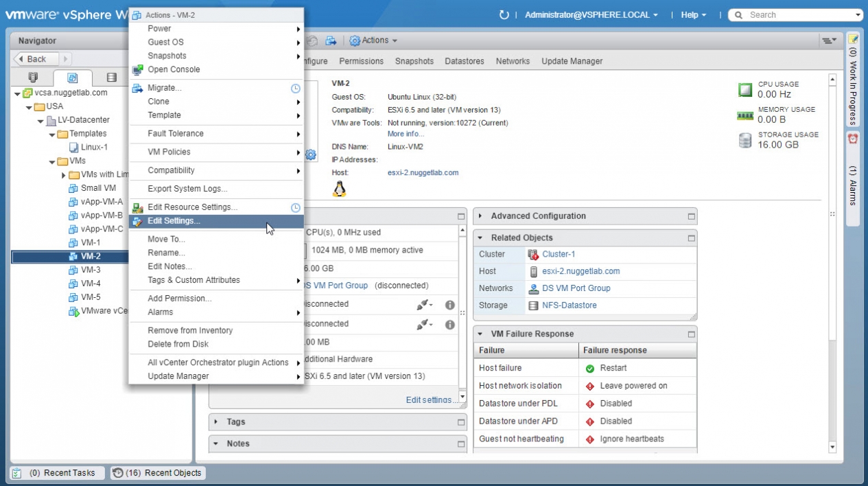Select Edit Settings from the context menu

(174, 221)
